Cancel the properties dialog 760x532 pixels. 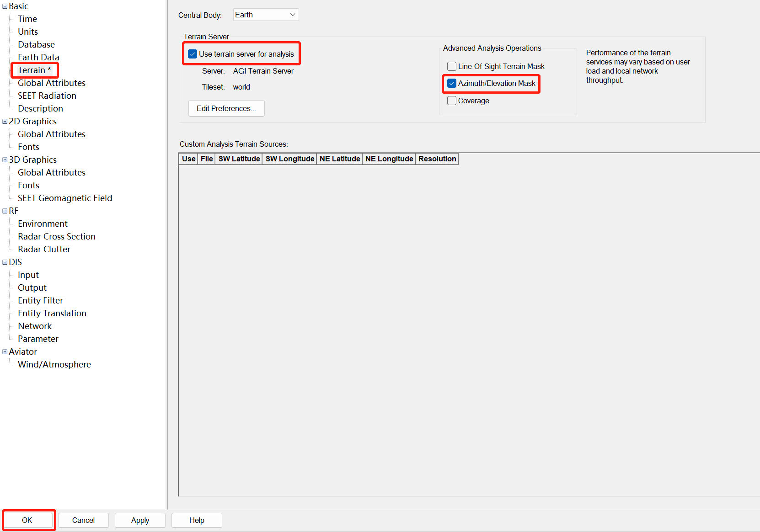click(x=83, y=520)
